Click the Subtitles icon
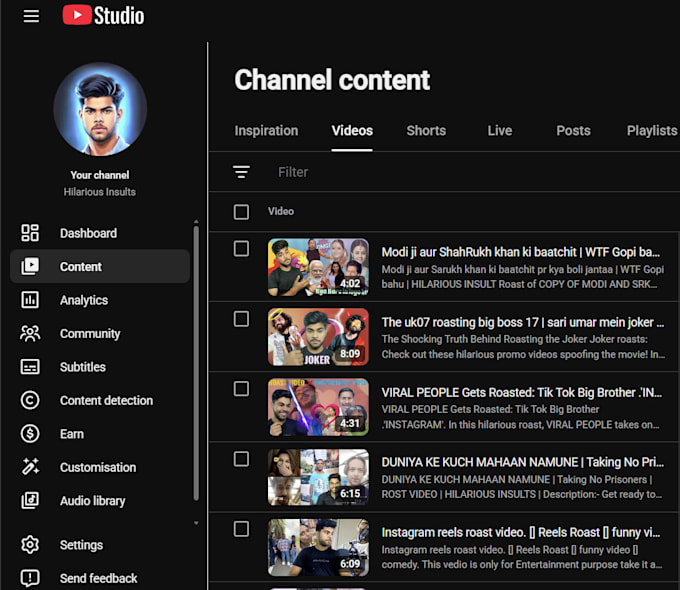 pyautogui.click(x=30, y=367)
